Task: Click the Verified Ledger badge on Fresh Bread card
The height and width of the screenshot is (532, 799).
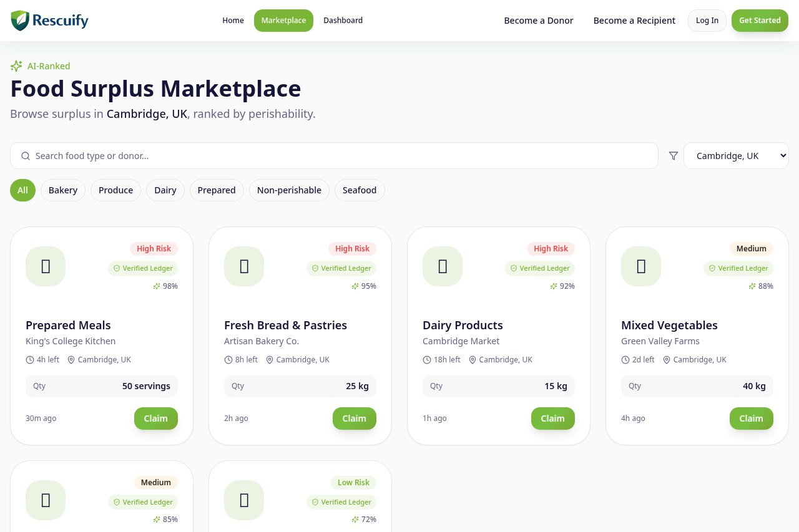Action: click(x=341, y=268)
